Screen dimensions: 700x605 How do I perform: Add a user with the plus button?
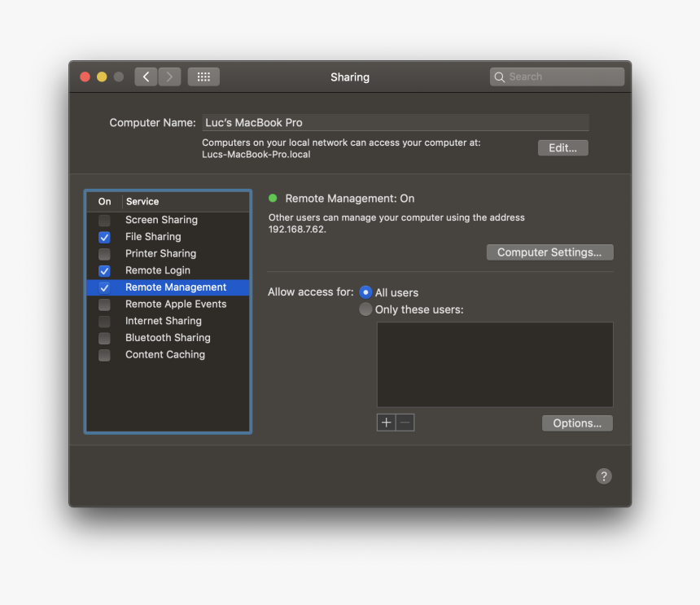click(x=386, y=423)
